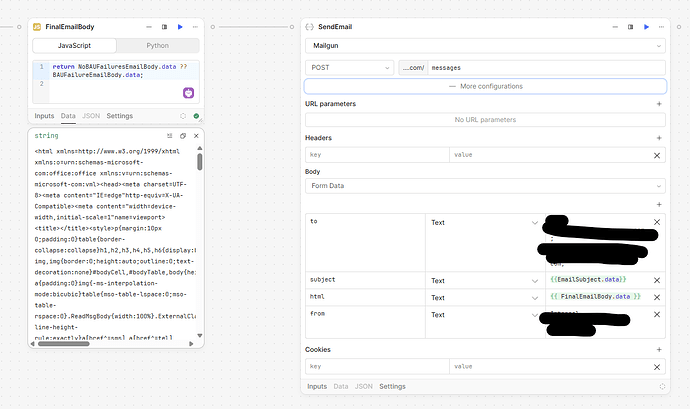Delete the 'subject' form data row
690x409 pixels.
657,280
